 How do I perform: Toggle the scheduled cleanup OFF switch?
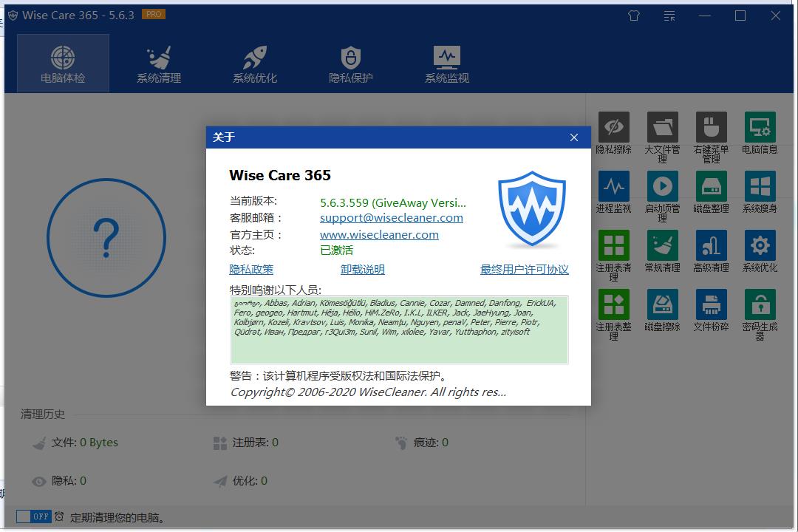coord(33,517)
